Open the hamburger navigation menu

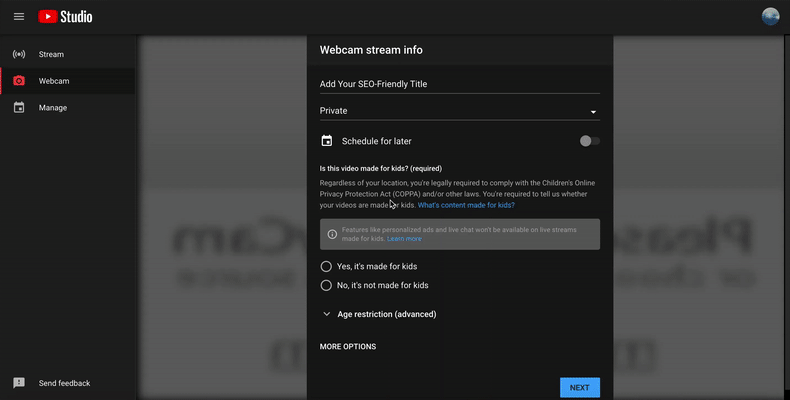click(x=18, y=17)
